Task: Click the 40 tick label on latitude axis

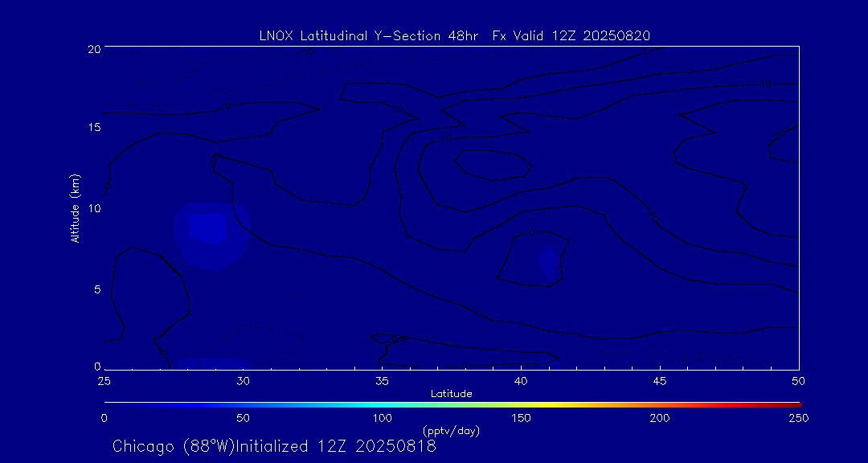Action: click(521, 380)
